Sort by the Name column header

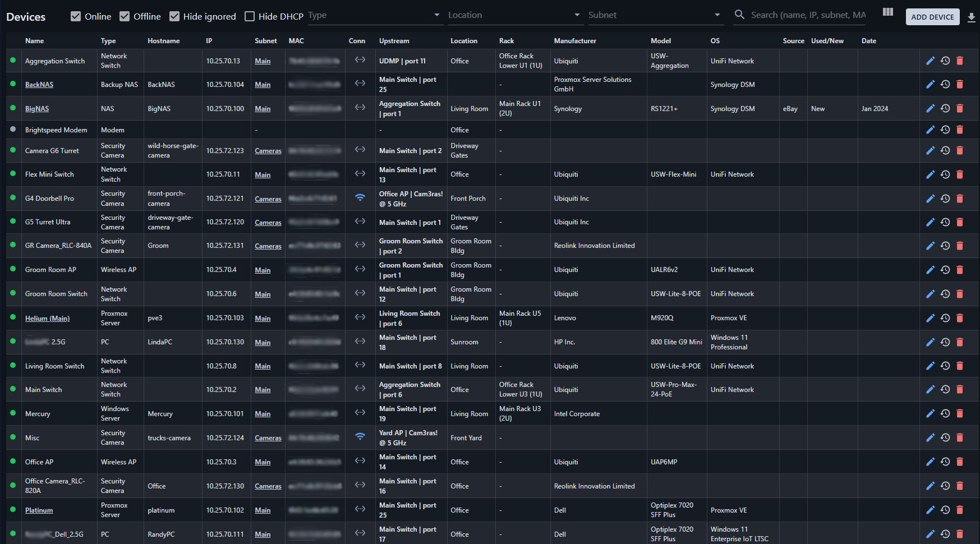(x=34, y=41)
